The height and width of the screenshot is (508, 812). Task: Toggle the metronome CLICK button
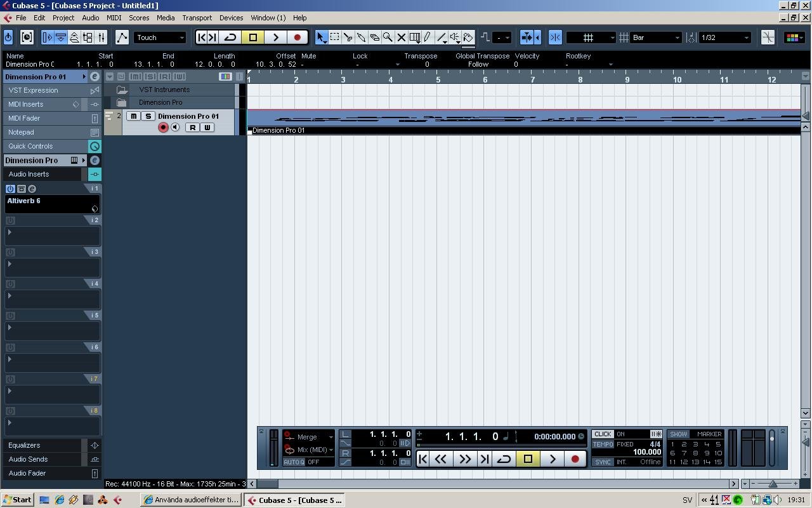coord(603,434)
